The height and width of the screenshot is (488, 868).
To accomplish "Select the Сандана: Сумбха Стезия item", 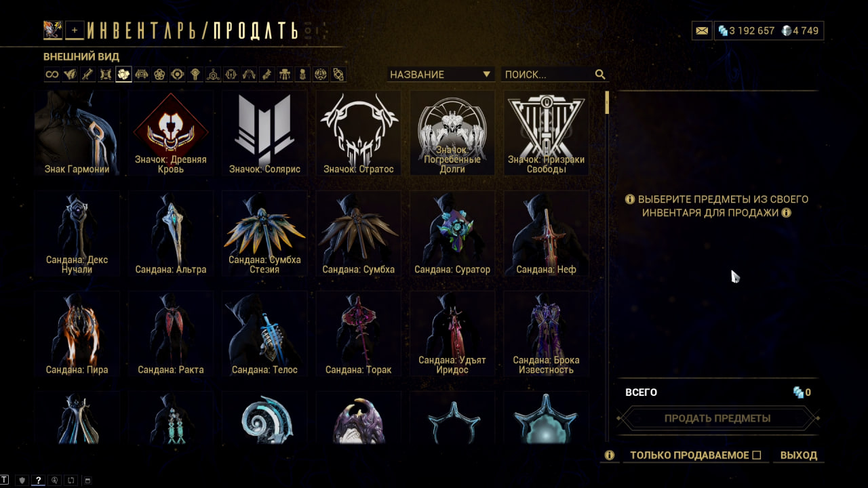I will point(264,234).
